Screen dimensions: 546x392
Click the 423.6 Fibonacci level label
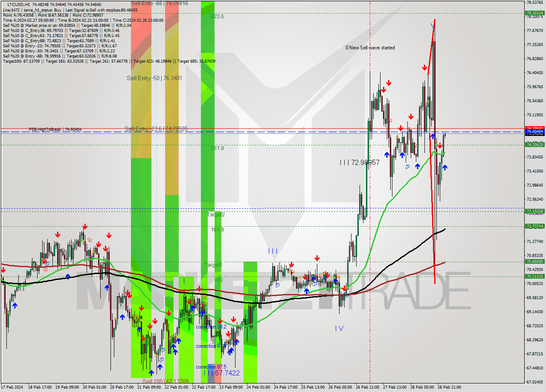click(x=217, y=17)
